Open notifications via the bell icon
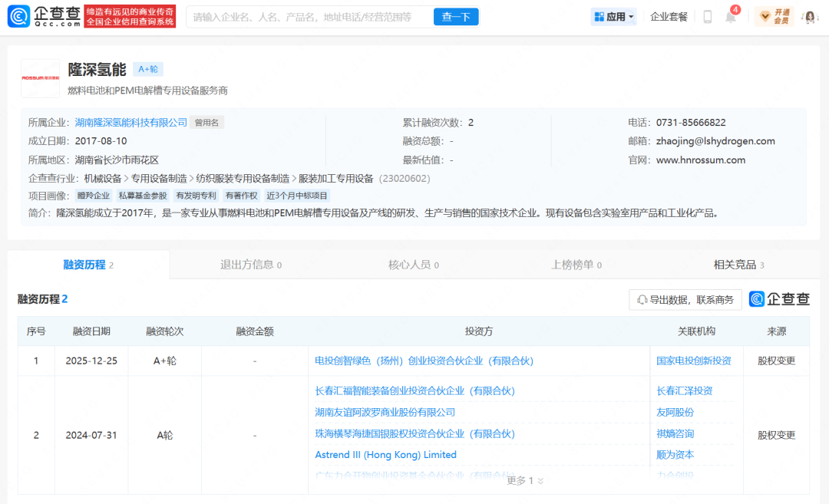 click(730, 16)
